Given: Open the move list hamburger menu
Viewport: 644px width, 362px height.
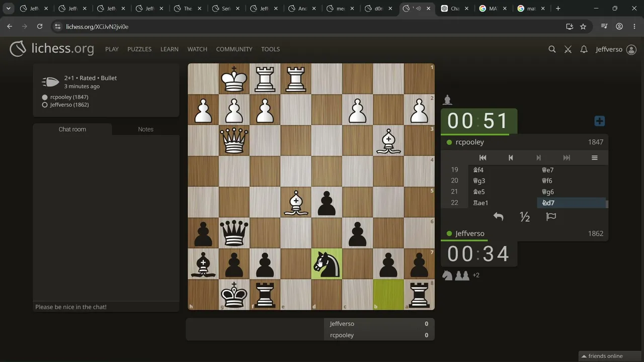Looking at the screenshot, I should coord(594,158).
